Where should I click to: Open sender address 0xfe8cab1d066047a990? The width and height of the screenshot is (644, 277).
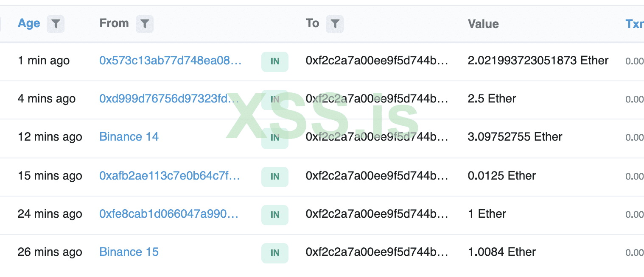[169, 214]
